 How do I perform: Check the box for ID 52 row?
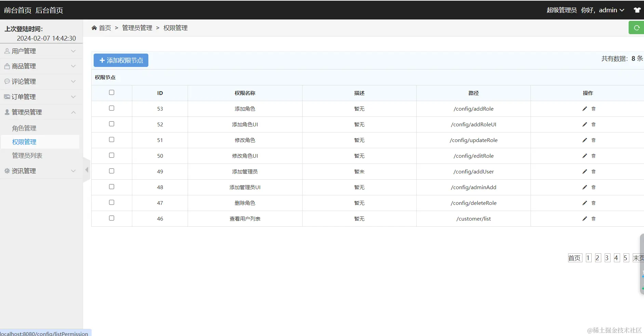click(111, 124)
